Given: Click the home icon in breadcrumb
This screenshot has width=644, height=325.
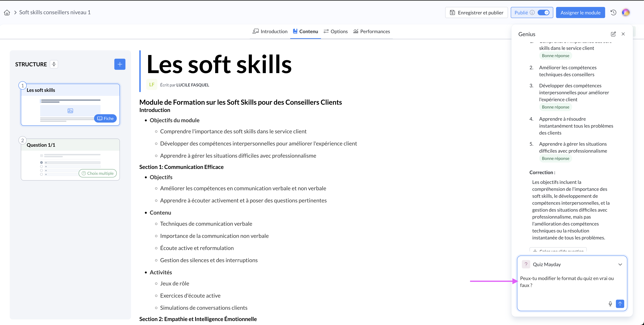Looking at the screenshot, I should click(7, 12).
